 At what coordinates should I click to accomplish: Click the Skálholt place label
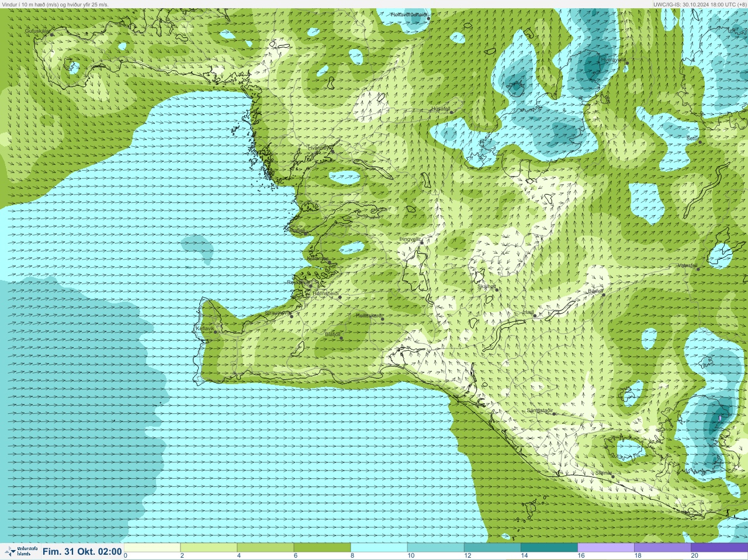click(487, 286)
